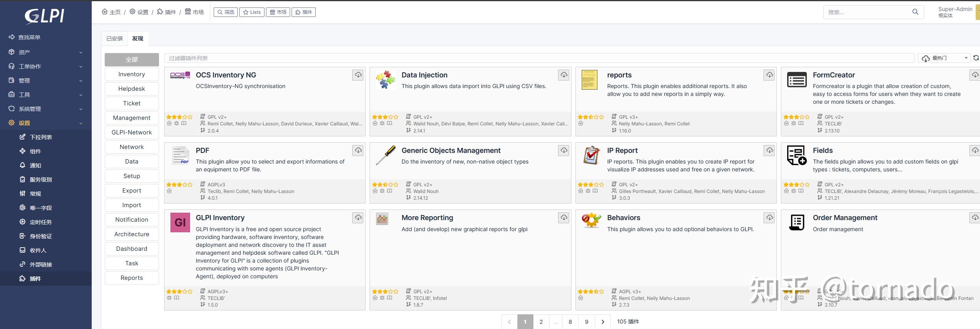Go to next page of plugins

[x=603, y=322]
